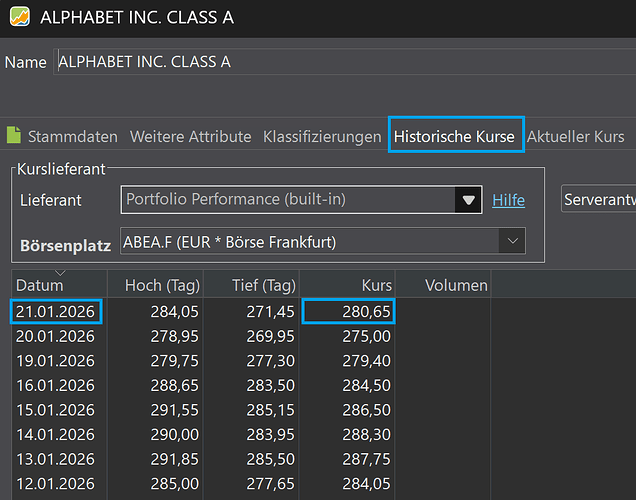The height and width of the screenshot is (500, 636).
Task: Select the Hoch value 288,65
Action: (174, 385)
